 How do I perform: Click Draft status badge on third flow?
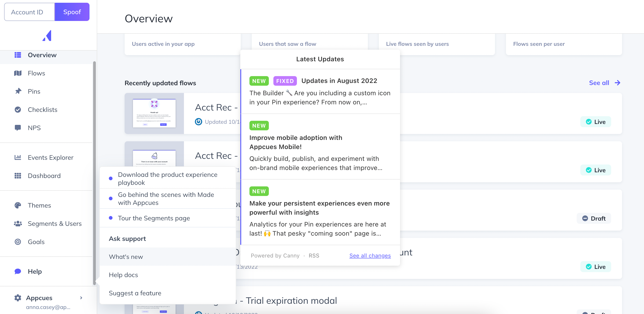click(594, 218)
